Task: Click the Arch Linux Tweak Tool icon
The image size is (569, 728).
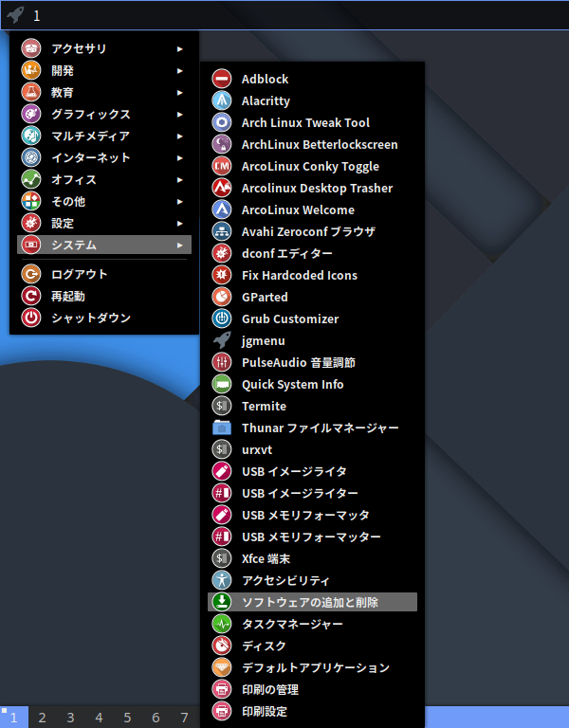Action: coord(222,122)
